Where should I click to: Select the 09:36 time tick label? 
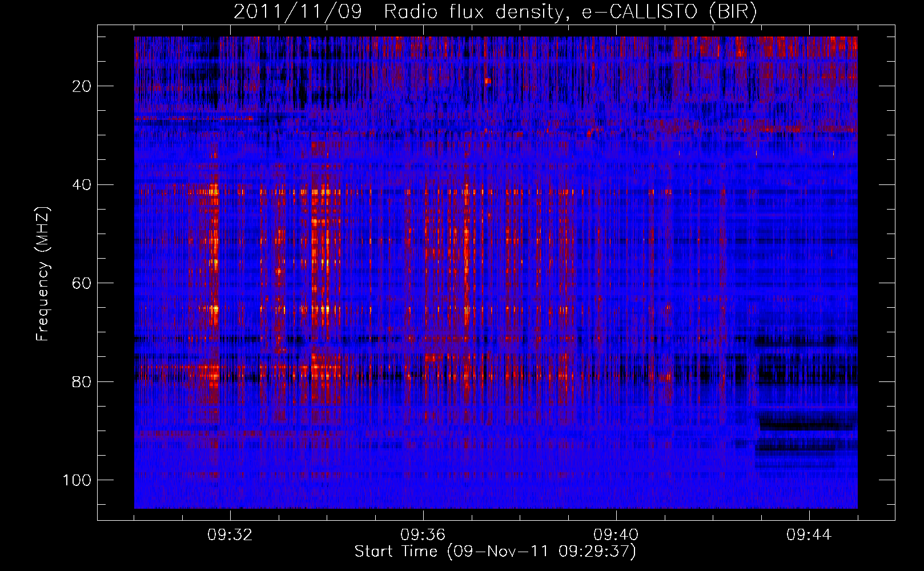[x=423, y=535]
